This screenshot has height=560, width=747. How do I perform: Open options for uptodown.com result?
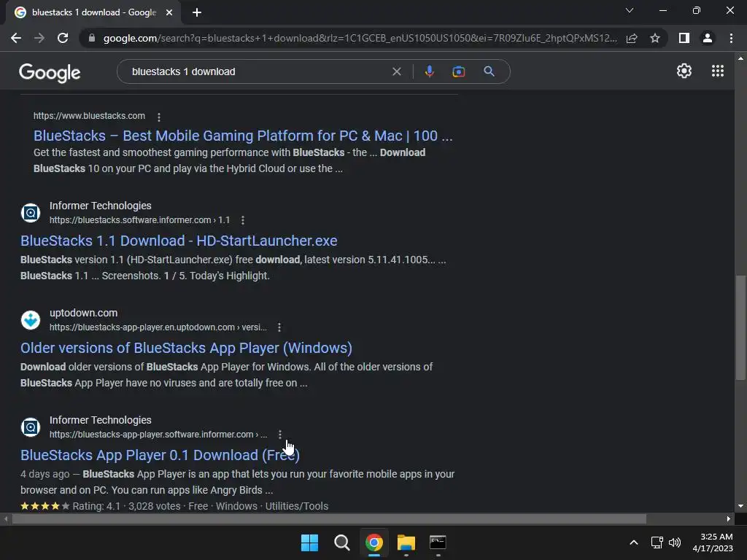tap(279, 327)
